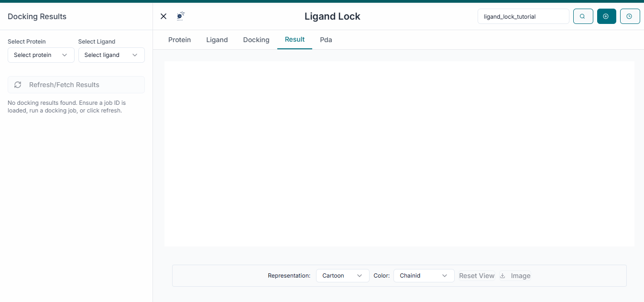Open the Docking tab

[x=256, y=40]
